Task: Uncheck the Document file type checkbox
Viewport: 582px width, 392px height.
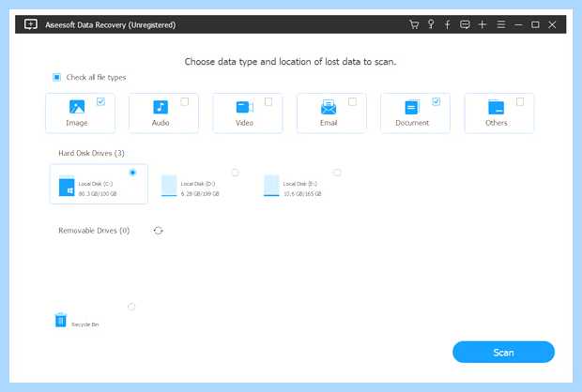Action: (x=436, y=101)
